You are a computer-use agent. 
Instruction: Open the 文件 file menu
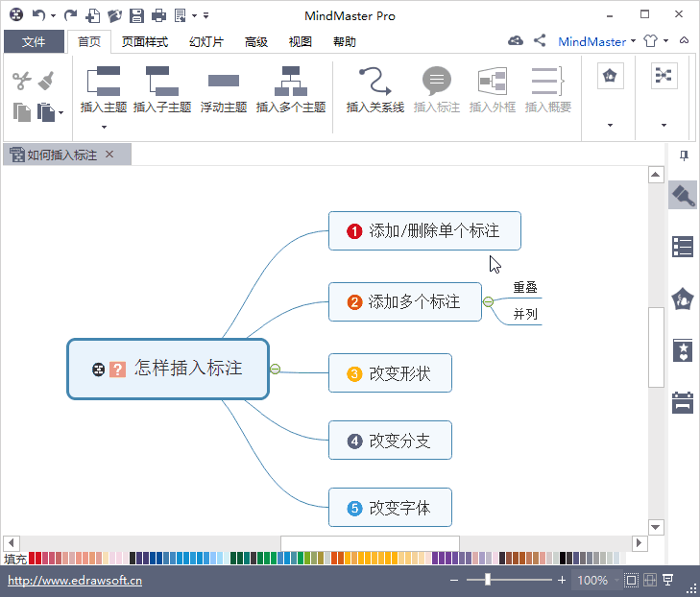coord(34,42)
